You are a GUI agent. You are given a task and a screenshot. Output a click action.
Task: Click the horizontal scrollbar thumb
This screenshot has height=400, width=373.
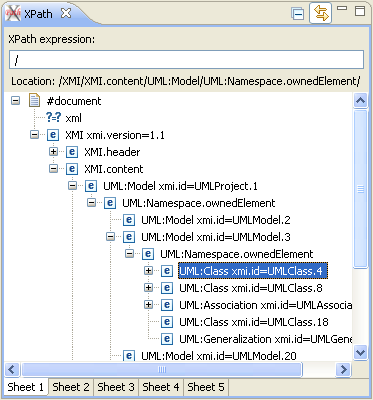pyautogui.click(x=162, y=369)
